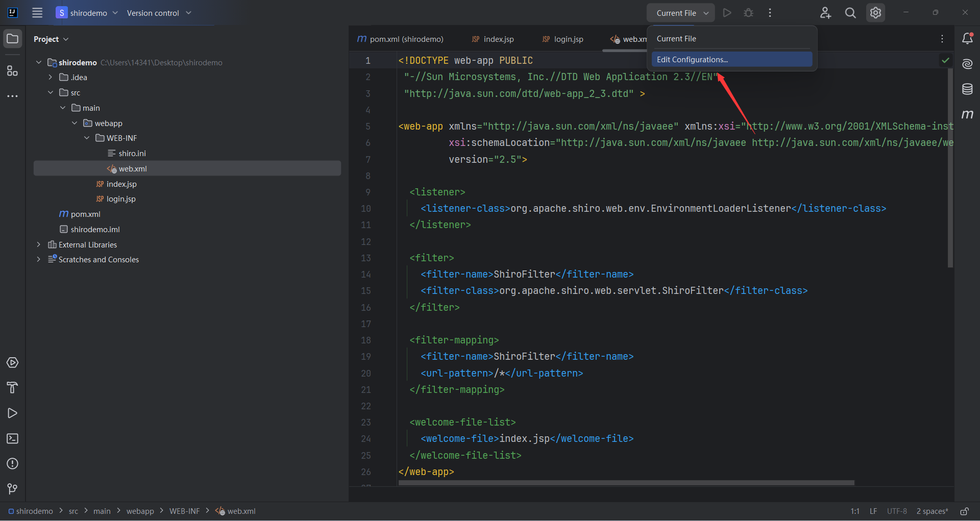Collapse the webapp folder
The width and height of the screenshot is (980, 521).
75,123
